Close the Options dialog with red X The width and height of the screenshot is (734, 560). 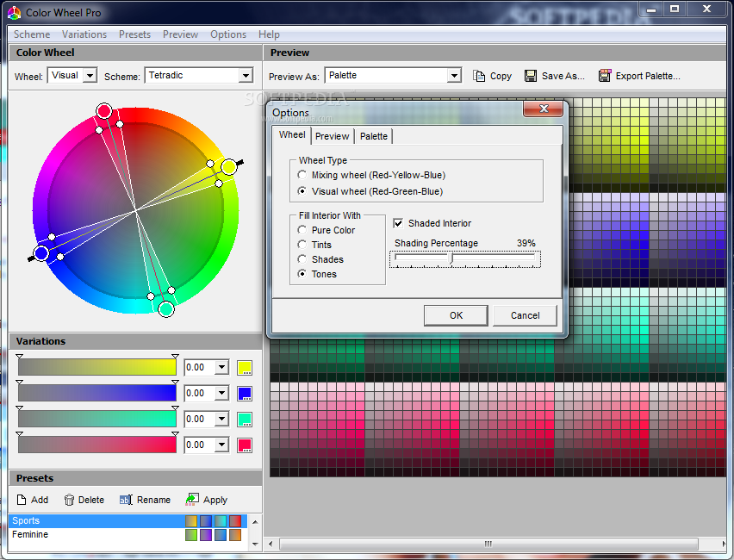pos(543,109)
